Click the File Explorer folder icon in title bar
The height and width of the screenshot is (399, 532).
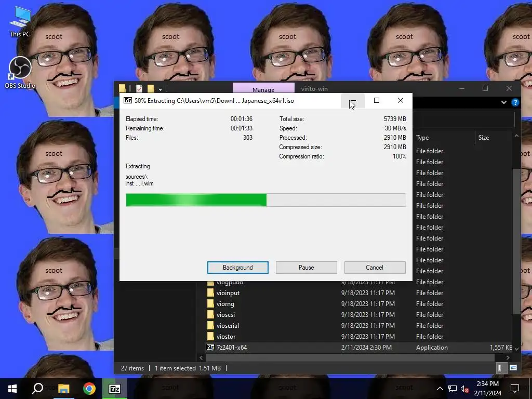tap(122, 88)
